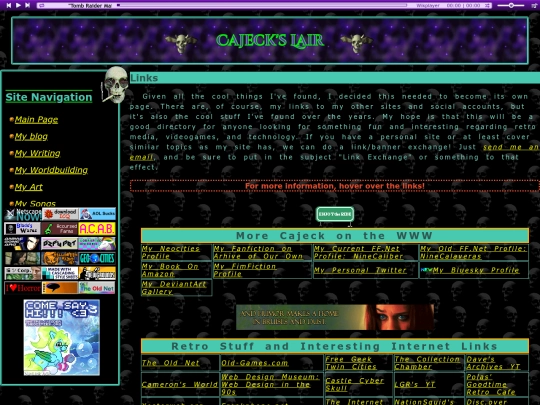
Task: Click the download ICQ badge
Action: [x=60, y=214]
